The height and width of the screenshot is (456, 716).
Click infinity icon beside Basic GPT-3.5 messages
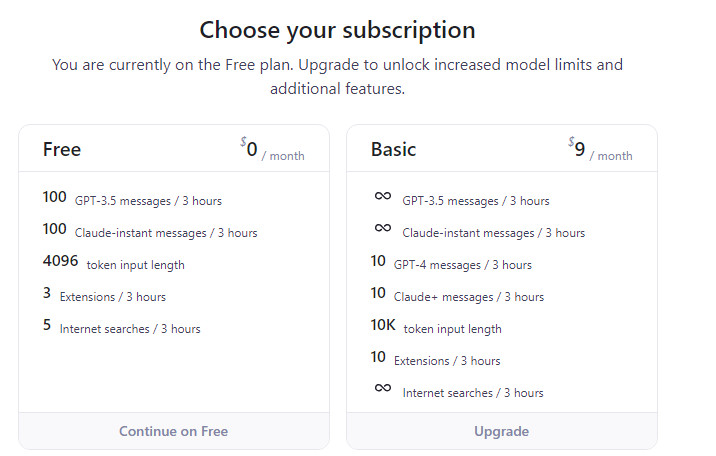383,196
